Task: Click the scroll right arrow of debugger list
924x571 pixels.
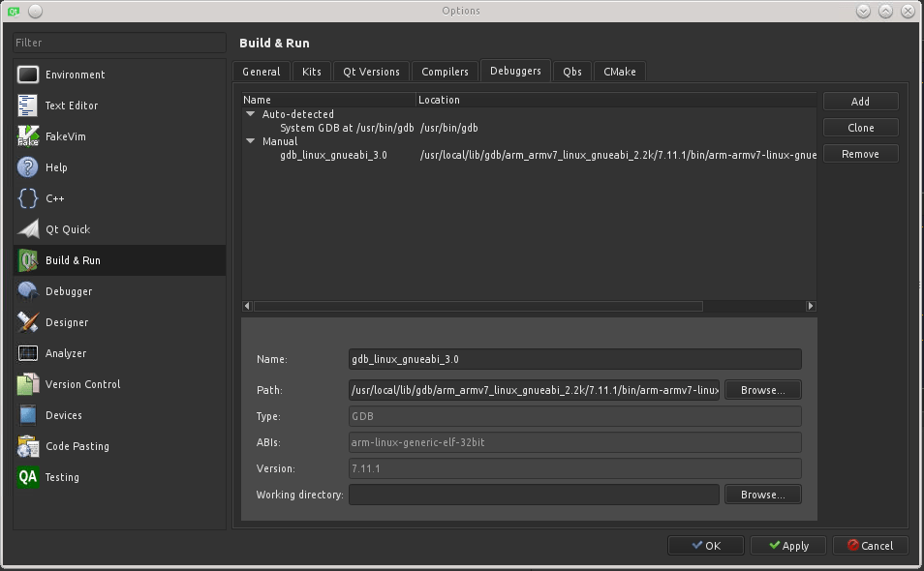Action: (x=811, y=306)
